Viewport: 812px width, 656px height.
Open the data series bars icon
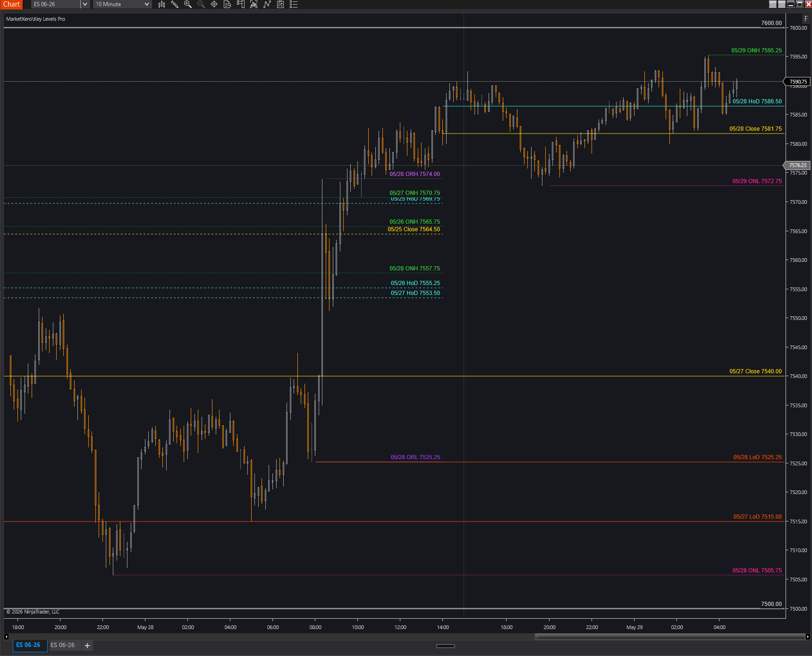point(254,4)
